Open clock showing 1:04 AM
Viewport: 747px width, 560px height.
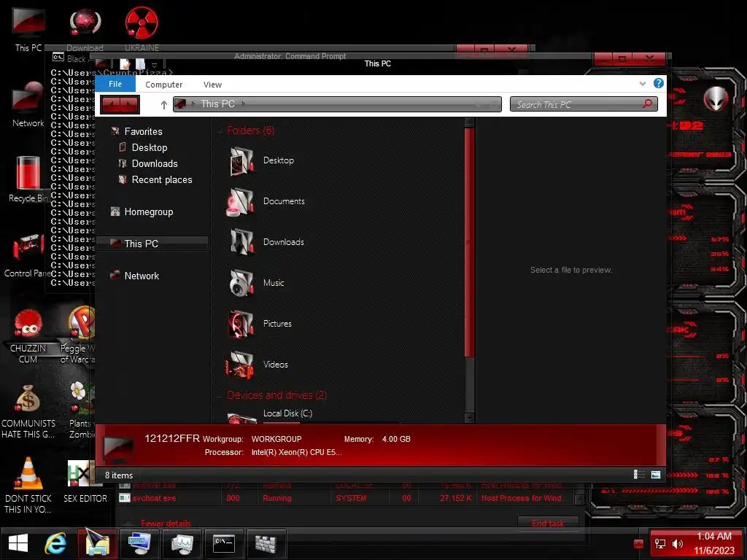pyautogui.click(x=714, y=544)
